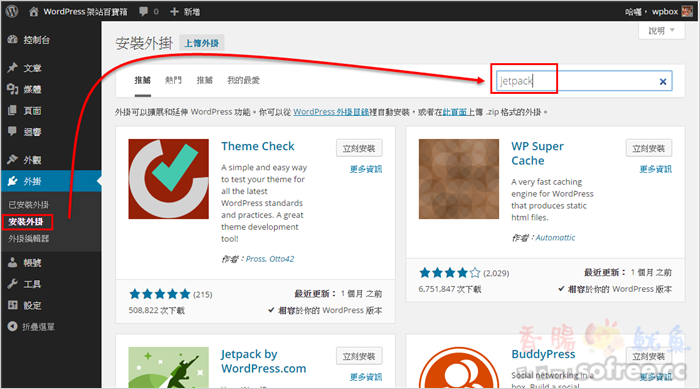Screen dimensions: 700x389
Task: Open 已安裝外掛 submenu item
Action: (x=29, y=205)
